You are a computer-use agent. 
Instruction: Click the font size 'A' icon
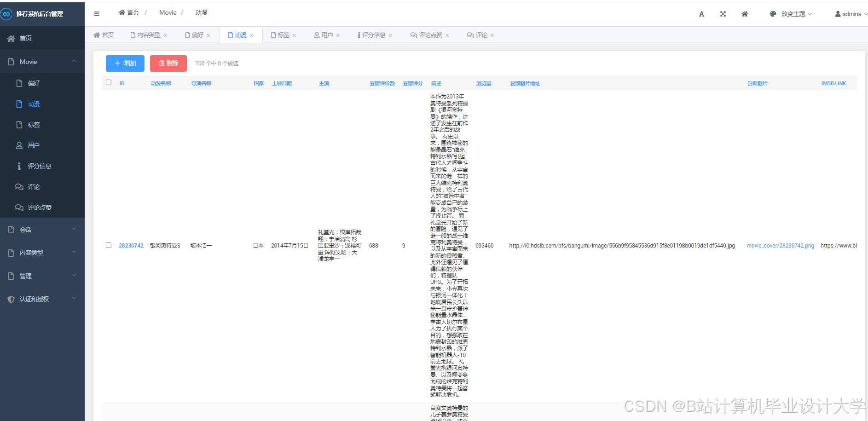tap(701, 14)
